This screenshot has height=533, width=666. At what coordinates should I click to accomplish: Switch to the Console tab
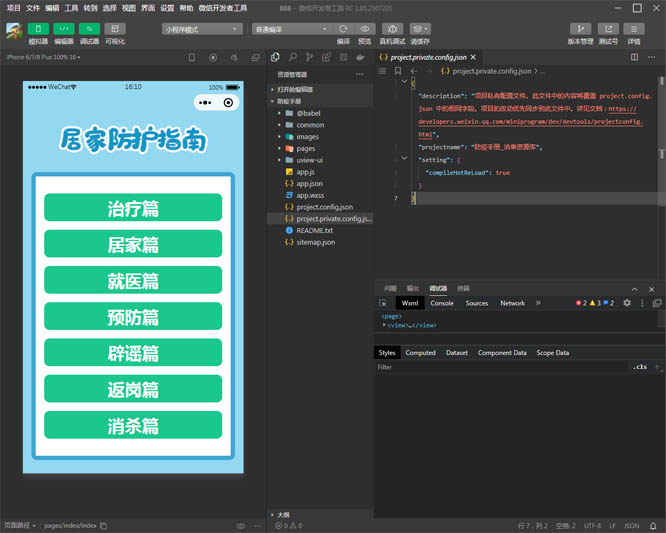442,303
